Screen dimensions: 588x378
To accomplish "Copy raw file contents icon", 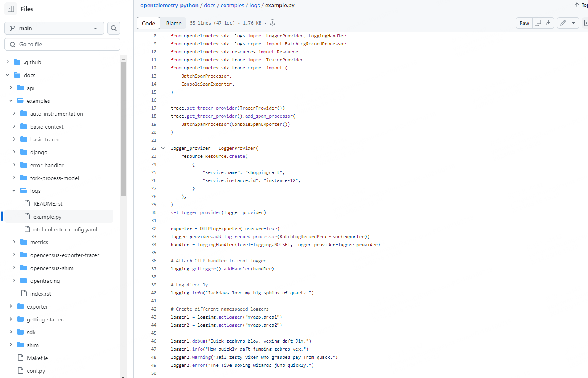I will coord(537,23).
